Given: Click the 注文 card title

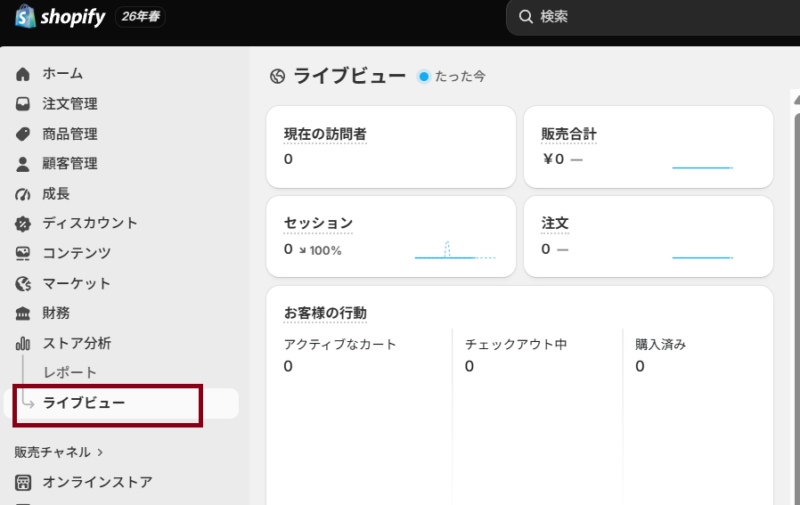Looking at the screenshot, I should pos(555,223).
